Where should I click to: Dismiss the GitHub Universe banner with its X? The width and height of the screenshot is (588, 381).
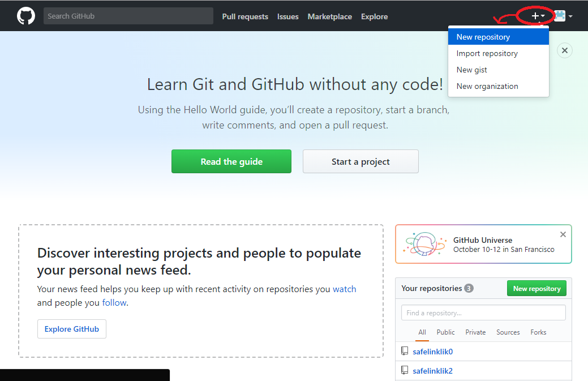pos(563,234)
